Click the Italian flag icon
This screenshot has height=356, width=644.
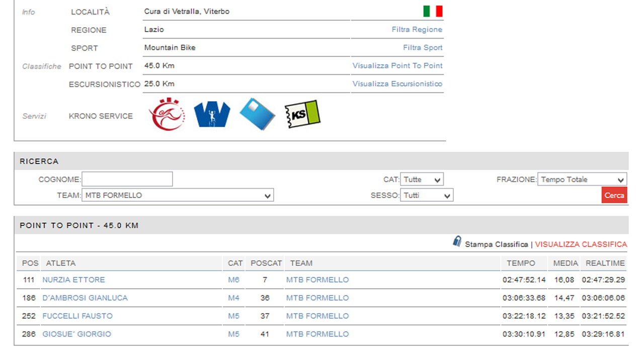click(432, 11)
